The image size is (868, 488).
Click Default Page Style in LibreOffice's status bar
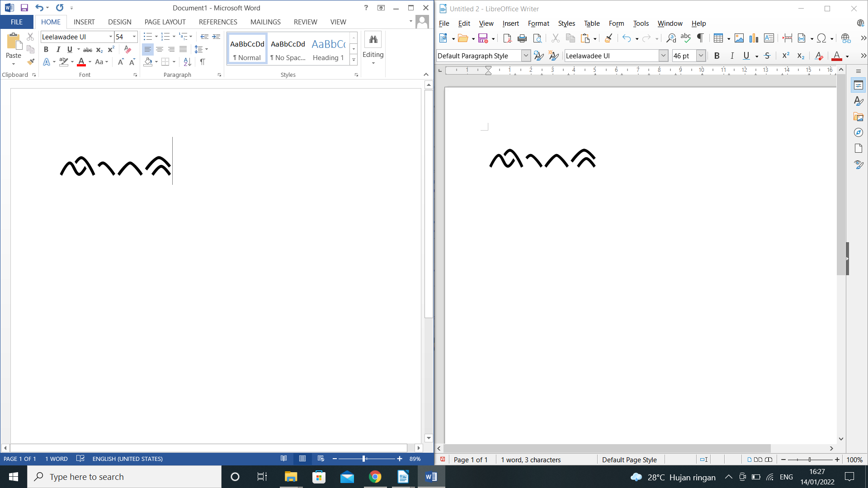click(x=629, y=460)
